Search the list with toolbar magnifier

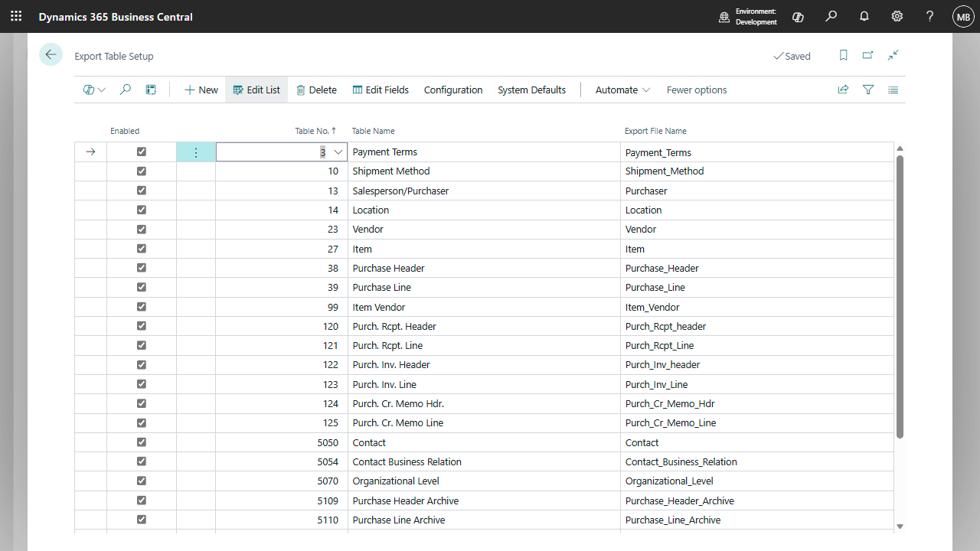click(x=126, y=90)
